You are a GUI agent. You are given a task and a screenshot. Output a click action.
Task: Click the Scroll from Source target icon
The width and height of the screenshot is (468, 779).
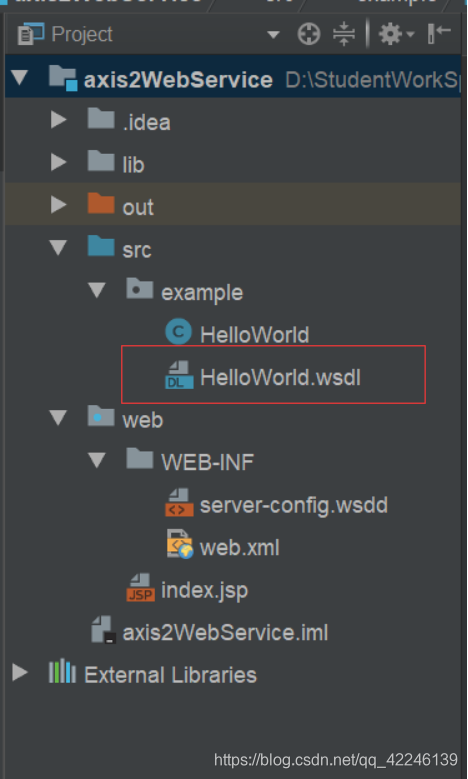[309, 35]
